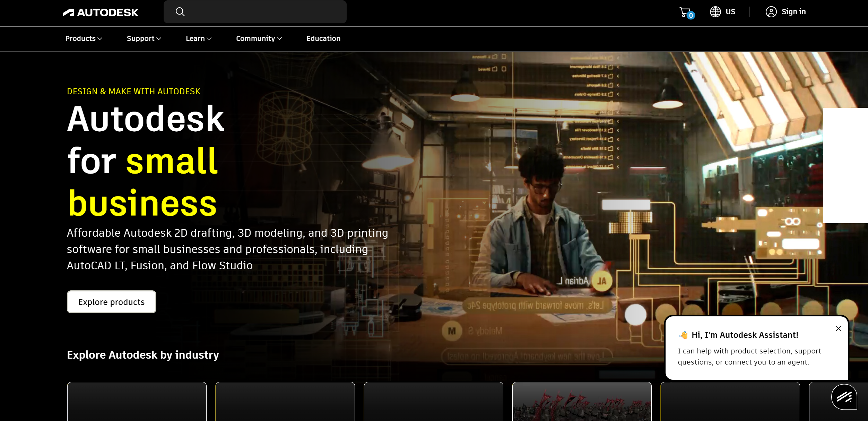Click "DESIGN & MAKE WITH AUTODESK" text
This screenshot has height=421, width=868.
133,91
